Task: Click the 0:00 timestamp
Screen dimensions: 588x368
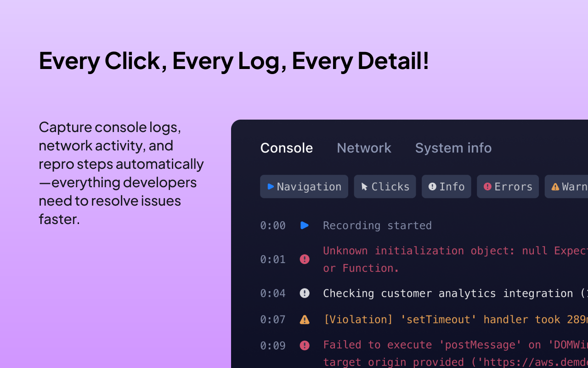Action: 273,225
